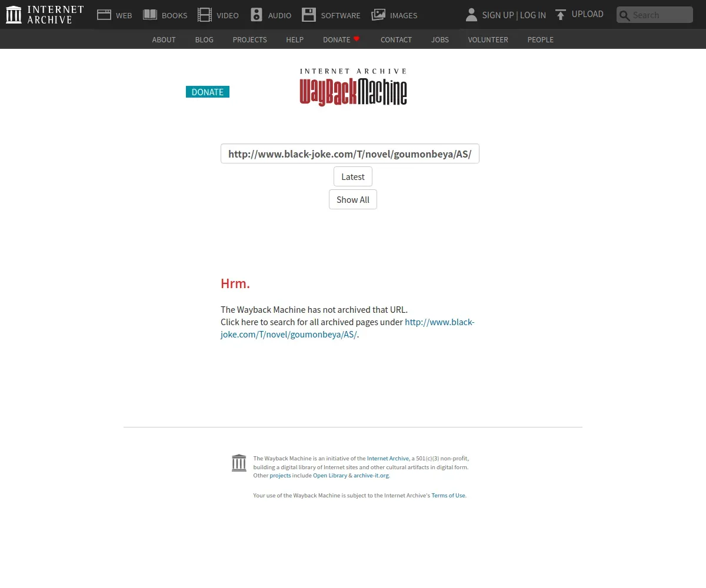
Task: Click the Wayback Machine logo
Action: pyautogui.click(x=353, y=87)
